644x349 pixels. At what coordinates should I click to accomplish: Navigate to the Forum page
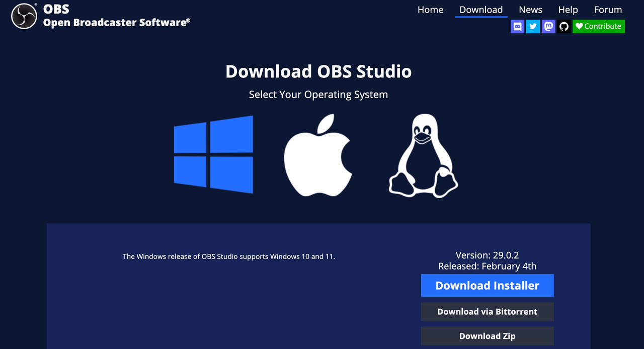point(608,10)
